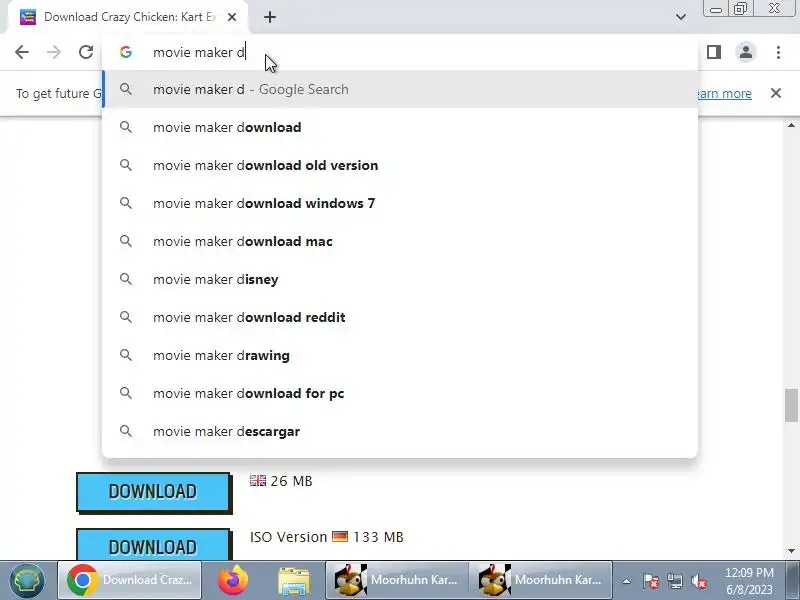Image resolution: width=800 pixels, height=600 pixels.
Task: Click the Google icon in address bar
Action: [126, 52]
